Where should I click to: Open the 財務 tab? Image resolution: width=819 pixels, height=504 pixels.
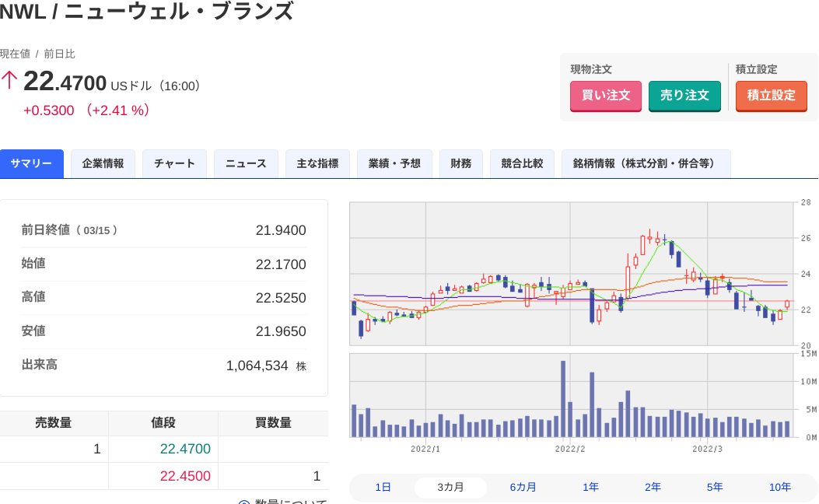pyautogui.click(x=461, y=163)
